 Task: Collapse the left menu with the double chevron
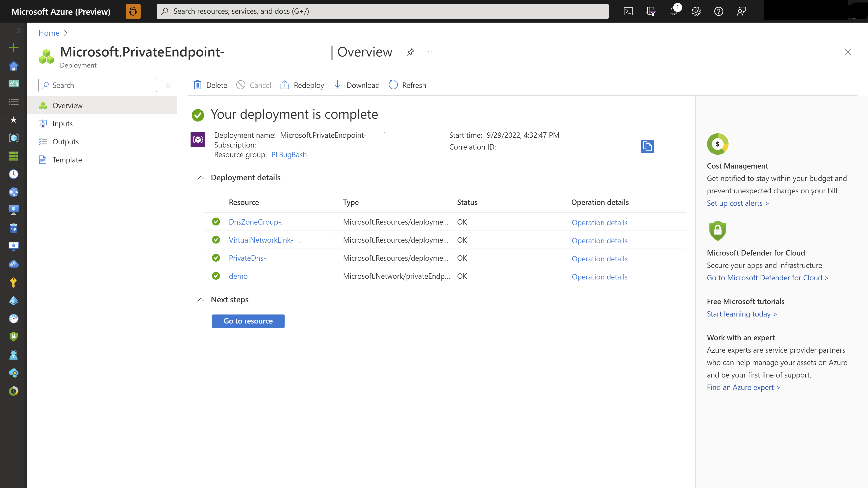pyautogui.click(x=168, y=85)
